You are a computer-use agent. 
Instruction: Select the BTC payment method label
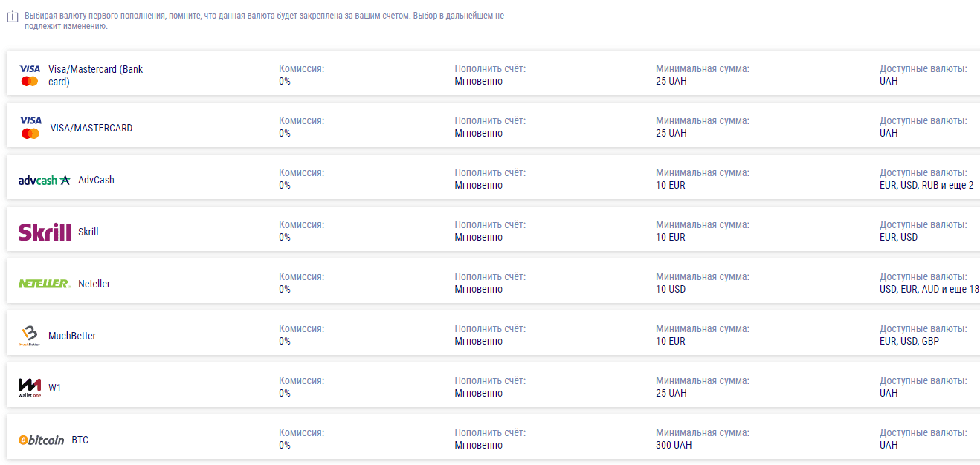pos(80,440)
